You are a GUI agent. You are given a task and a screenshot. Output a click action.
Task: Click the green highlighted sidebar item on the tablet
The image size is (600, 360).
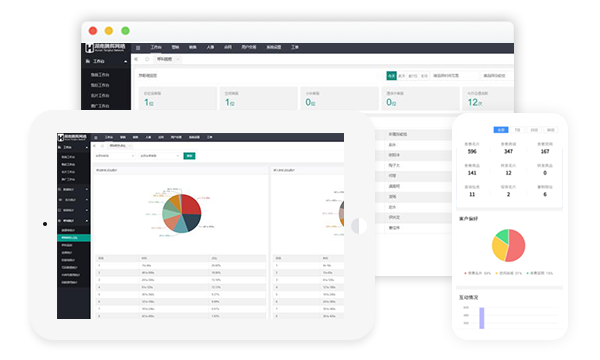tap(73, 238)
